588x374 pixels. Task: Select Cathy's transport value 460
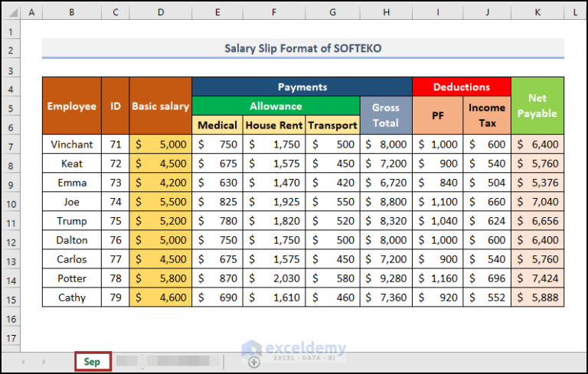pos(332,298)
